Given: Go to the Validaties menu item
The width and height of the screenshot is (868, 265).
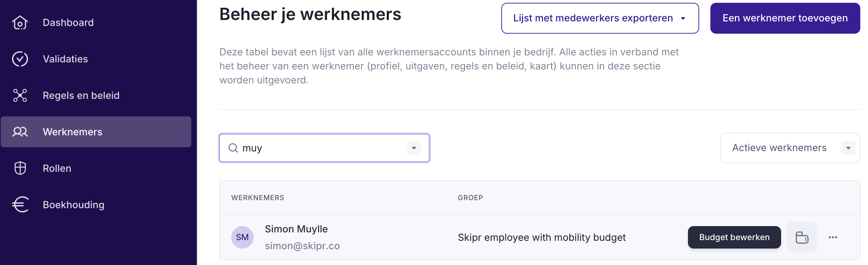Looking at the screenshot, I should (65, 59).
